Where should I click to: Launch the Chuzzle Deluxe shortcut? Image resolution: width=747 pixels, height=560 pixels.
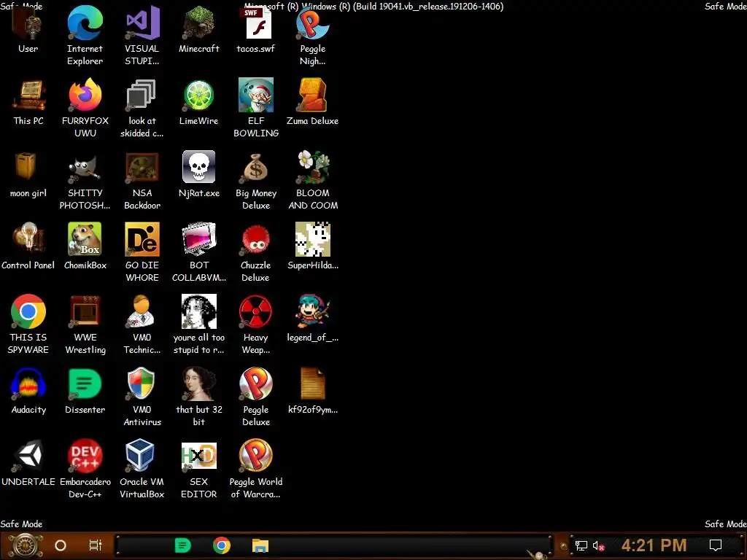(256, 239)
